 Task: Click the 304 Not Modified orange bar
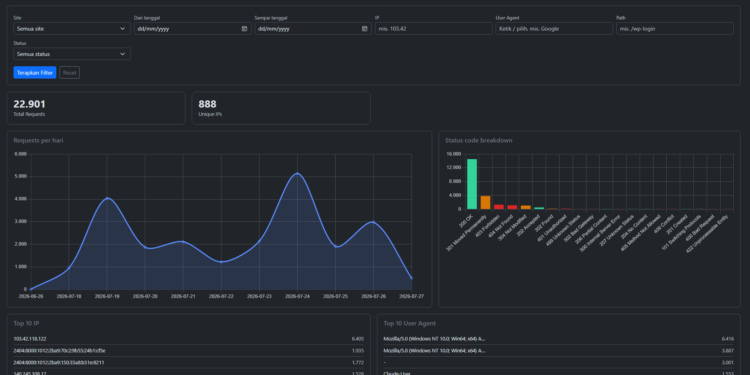pyautogui.click(x=526, y=207)
